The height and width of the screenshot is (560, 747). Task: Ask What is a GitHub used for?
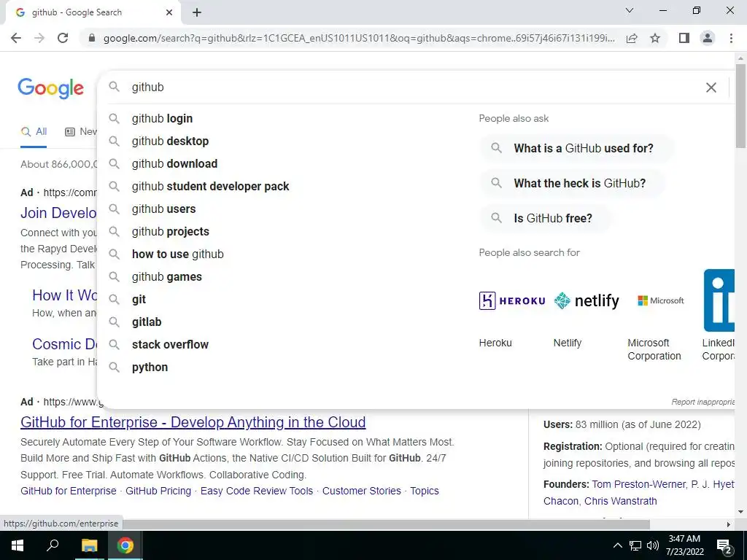(x=576, y=148)
